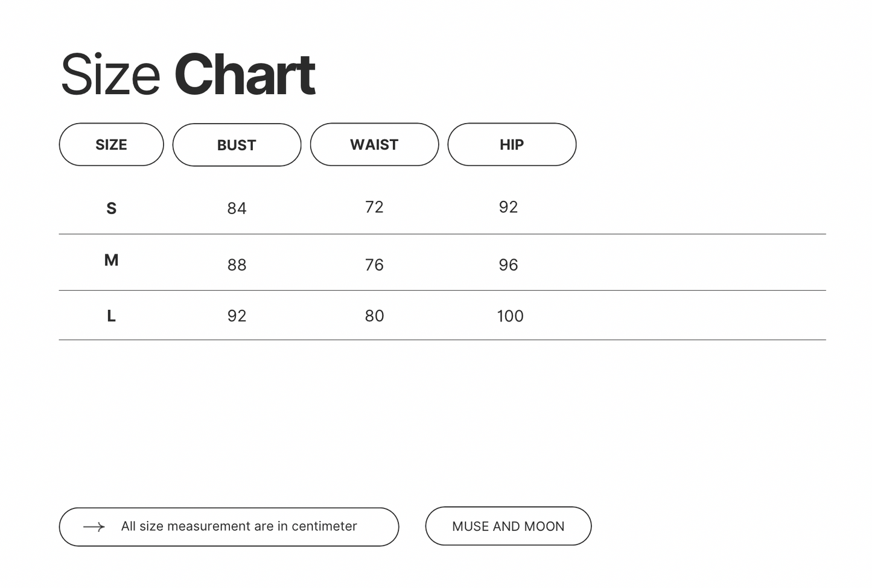The width and height of the screenshot is (872, 588).
Task: Click bust value 84 for size S
Action: pyautogui.click(x=237, y=209)
